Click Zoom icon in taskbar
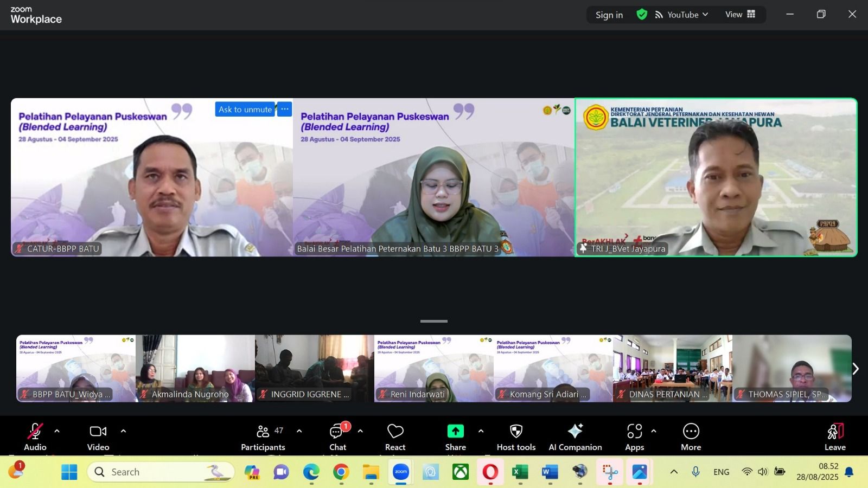Image resolution: width=868 pixels, height=488 pixels. point(401,472)
